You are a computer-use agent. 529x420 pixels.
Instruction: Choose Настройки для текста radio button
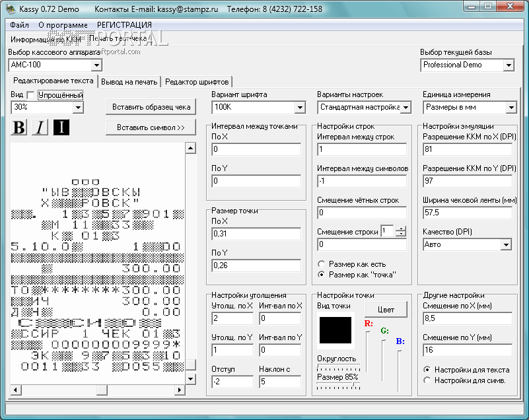coord(427,370)
